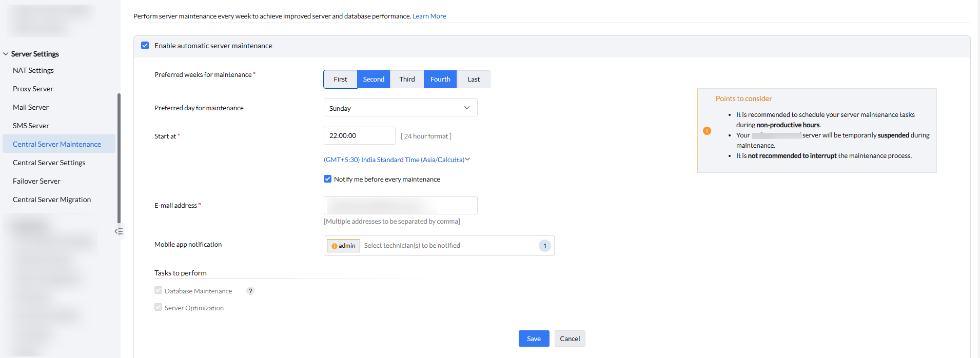Collapse the left sidebar with the toggle icon
The image size is (980, 358).
click(x=119, y=231)
